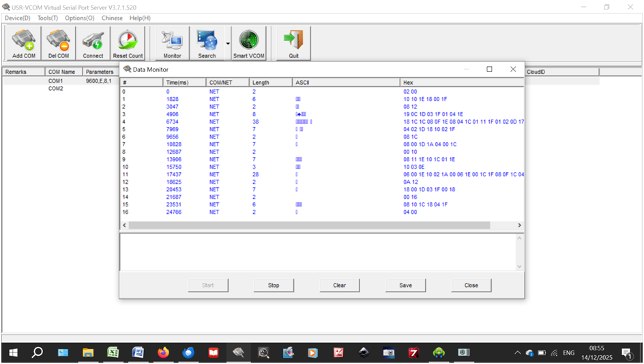Click the horizontal scrollbar right arrow
Screen dimensions: 644x364
519,225
